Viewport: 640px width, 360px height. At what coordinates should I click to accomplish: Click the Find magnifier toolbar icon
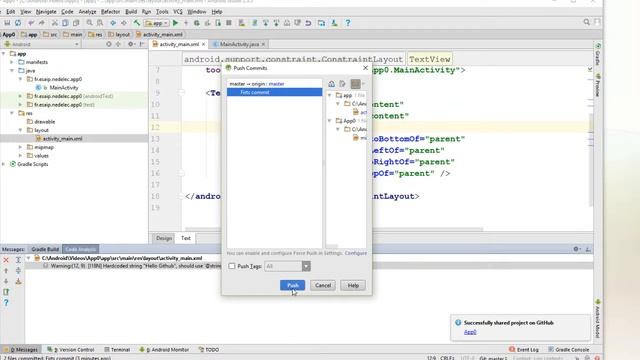tap(89, 23)
